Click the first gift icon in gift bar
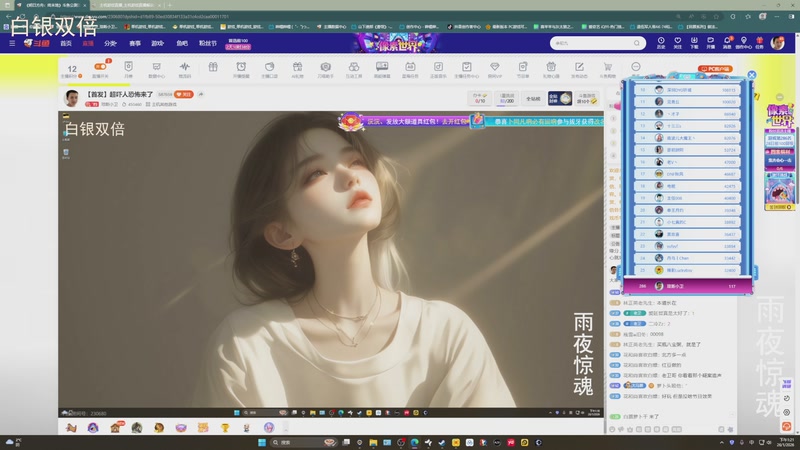The height and width of the screenshot is (450, 800). [71, 428]
